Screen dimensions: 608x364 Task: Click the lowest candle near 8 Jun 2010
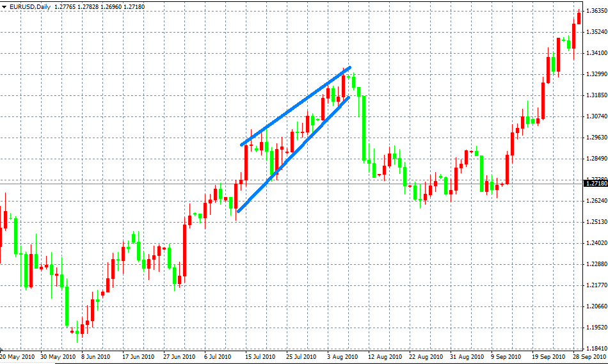pos(77,332)
